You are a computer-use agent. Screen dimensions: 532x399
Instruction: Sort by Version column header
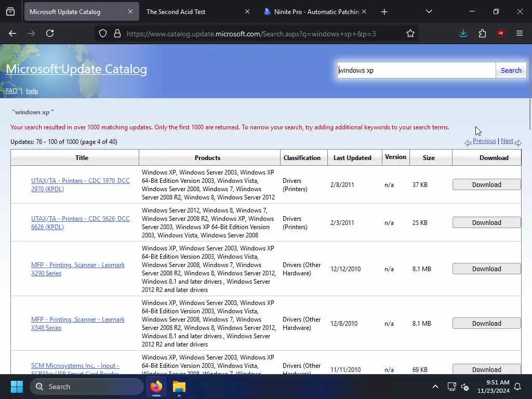pos(395,157)
